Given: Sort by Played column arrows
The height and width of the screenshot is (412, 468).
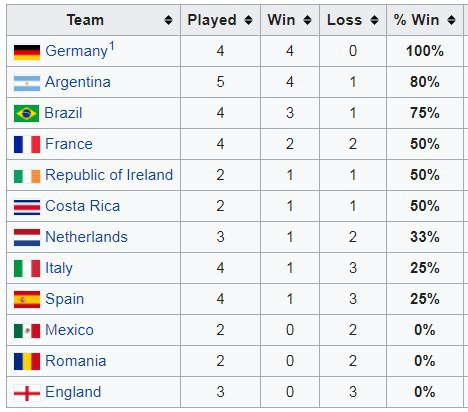Looking at the screenshot, I should click(x=248, y=20).
